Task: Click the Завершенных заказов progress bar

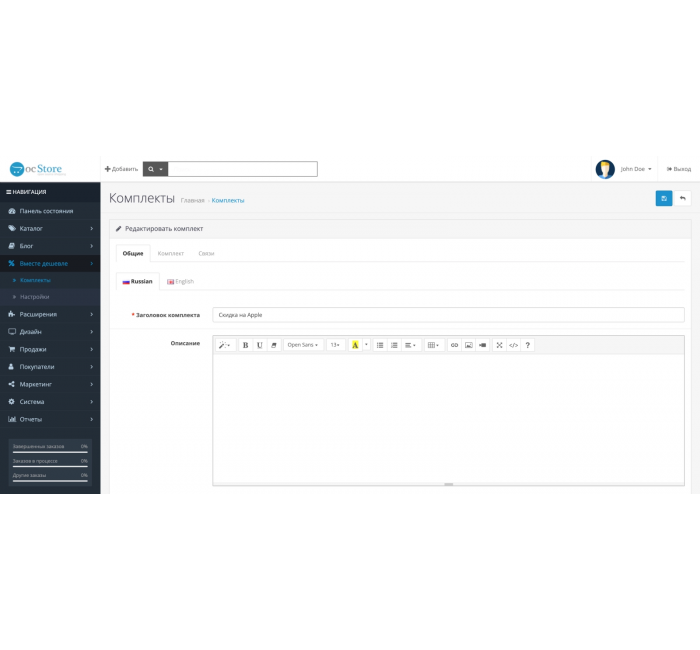Action: (50, 452)
